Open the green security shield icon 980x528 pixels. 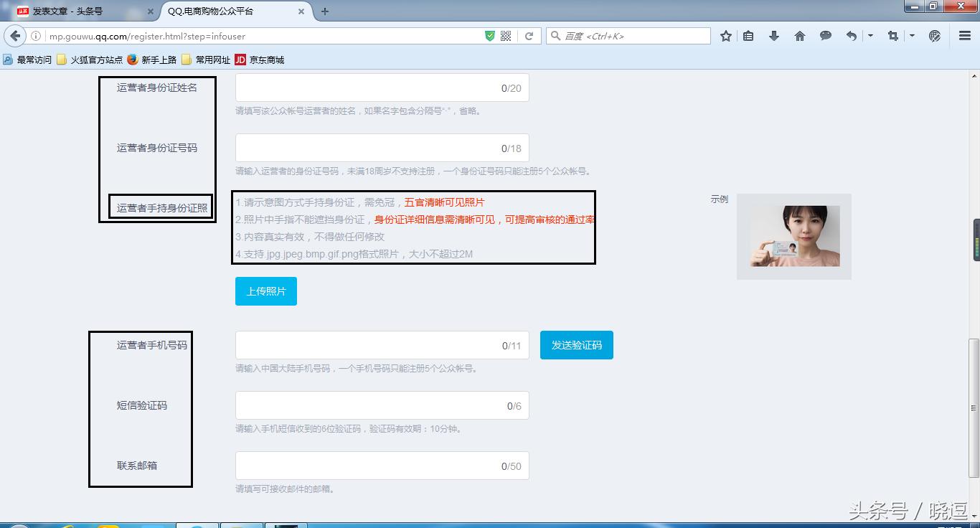point(491,35)
